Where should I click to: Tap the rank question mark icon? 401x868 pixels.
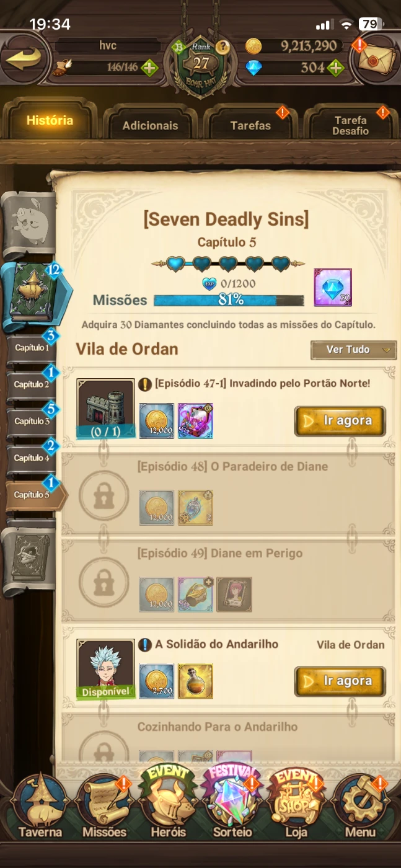(223, 47)
